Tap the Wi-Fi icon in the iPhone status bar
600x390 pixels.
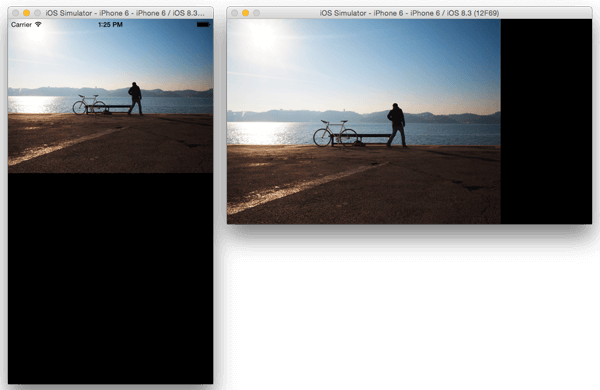(x=38, y=24)
